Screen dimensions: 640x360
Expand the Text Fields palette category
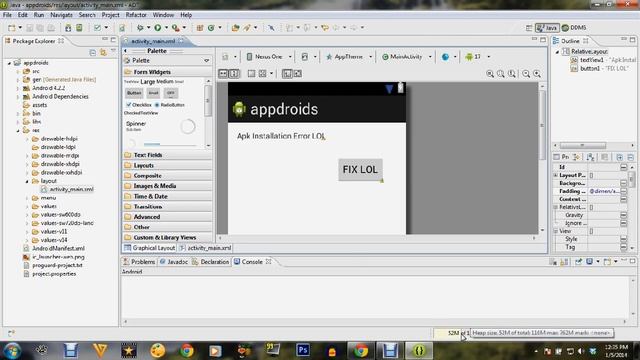click(167, 155)
